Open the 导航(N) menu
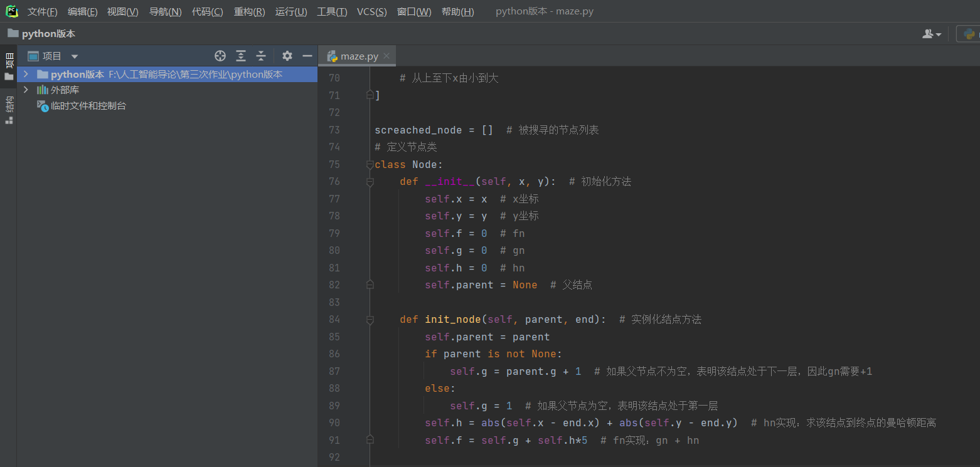This screenshot has width=980, height=467. [x=165, y=12]
